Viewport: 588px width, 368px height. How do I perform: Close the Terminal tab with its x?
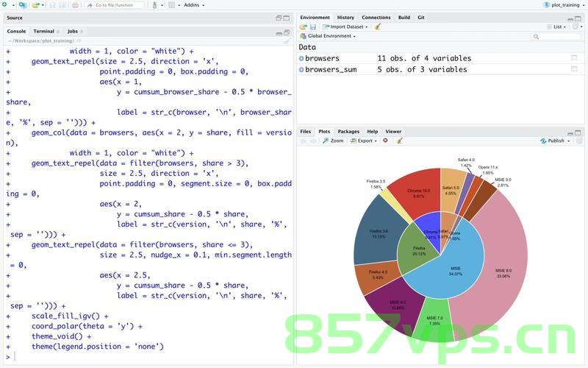click(58, 32)
